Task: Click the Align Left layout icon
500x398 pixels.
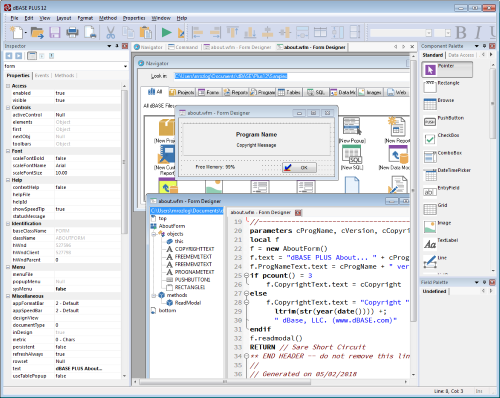Action: point(198,32)
